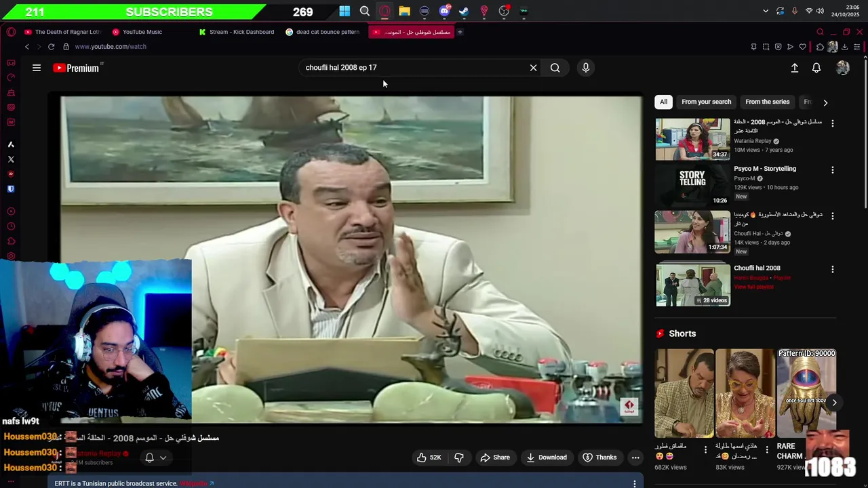Open the Choufli hal 2008 playlist title
Screen dimensions: 868x488
click(757, 268)
